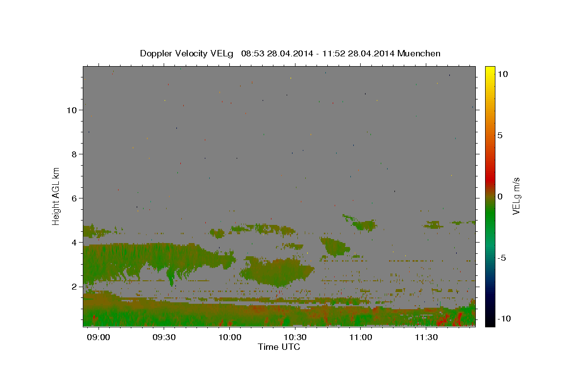This screenshot has height=392, width=588.
Task: Click the plot title 'Doppler Velocity VELg'
Action: (187, 53)
